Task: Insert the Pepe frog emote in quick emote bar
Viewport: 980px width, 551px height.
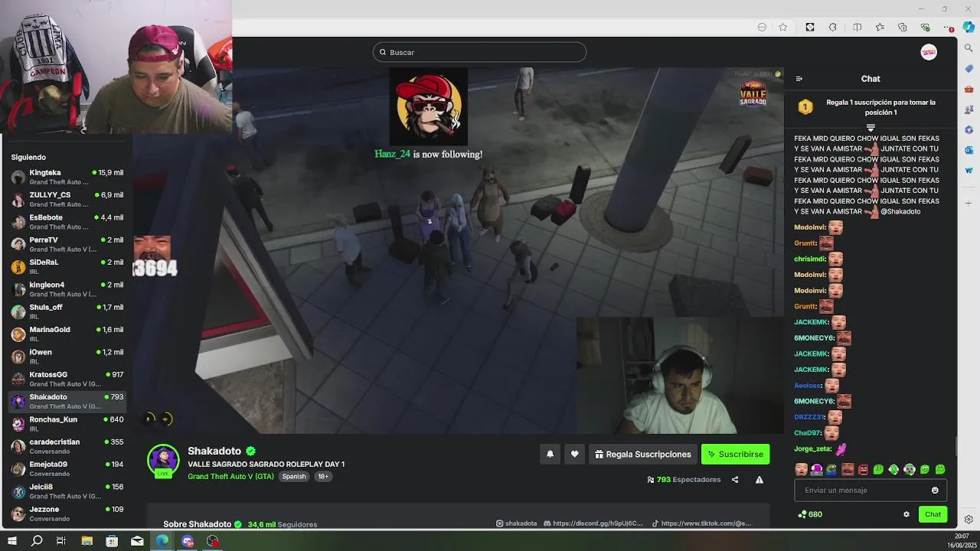Action: click(831, 470)
